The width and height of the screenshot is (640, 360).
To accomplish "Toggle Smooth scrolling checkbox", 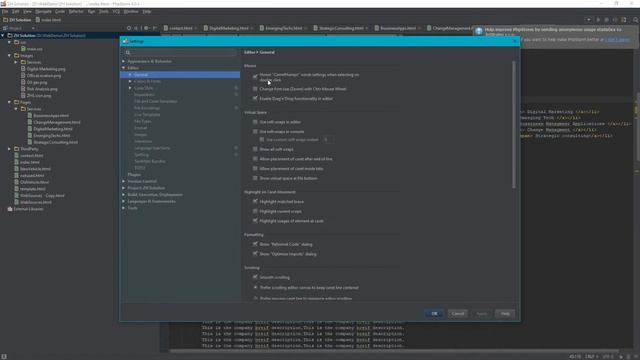I will tap(255, 277).
